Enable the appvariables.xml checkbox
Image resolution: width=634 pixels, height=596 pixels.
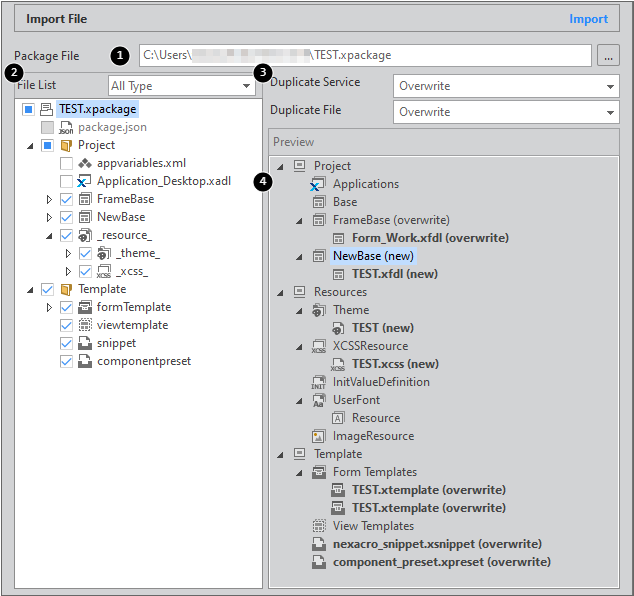(x=66, y=163)
